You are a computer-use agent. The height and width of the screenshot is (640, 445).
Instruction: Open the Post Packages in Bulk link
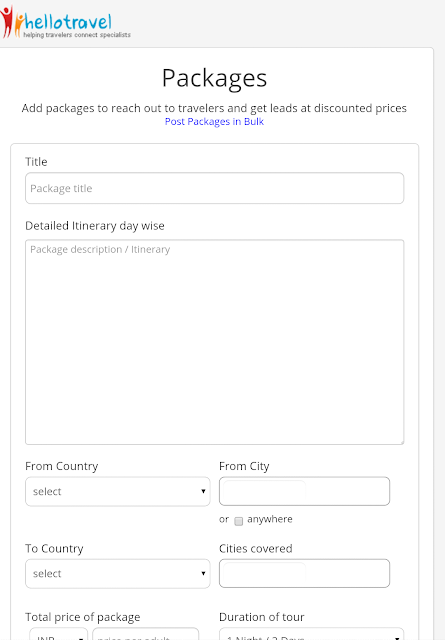coord(214,122)
